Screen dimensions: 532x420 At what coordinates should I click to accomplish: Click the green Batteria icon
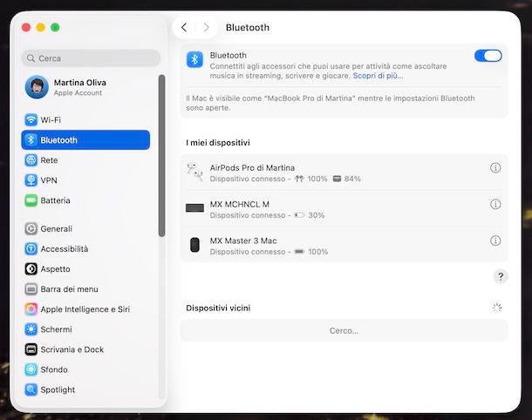[x=31, y=200]
